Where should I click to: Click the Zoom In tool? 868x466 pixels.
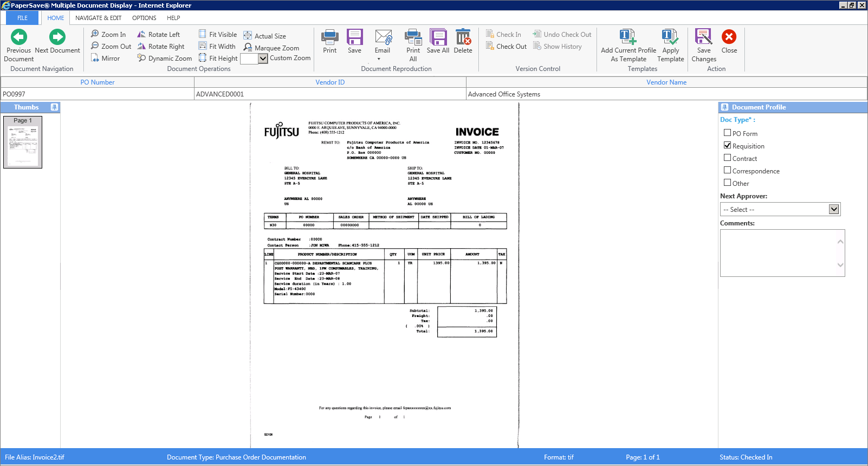[108, 34]
